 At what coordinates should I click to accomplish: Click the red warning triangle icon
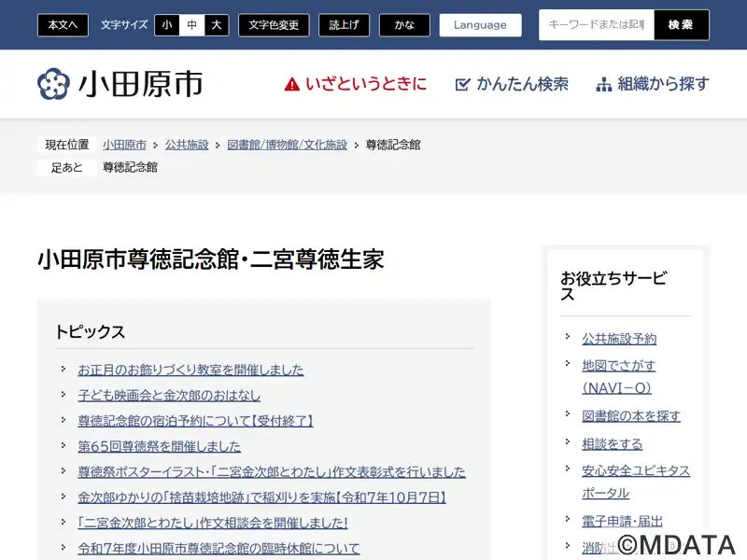coord(292,84)
